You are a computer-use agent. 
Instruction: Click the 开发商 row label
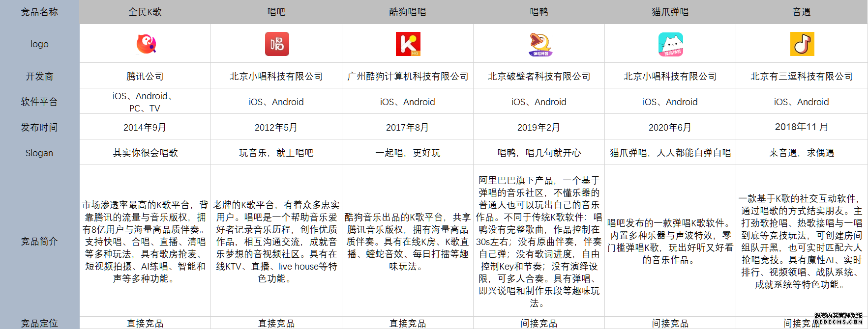[39, 76]
